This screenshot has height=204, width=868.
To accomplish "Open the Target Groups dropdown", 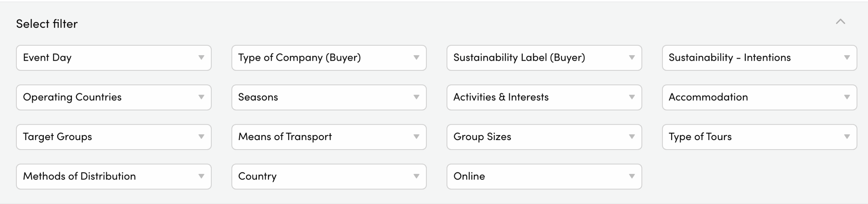I will point(113,136).
